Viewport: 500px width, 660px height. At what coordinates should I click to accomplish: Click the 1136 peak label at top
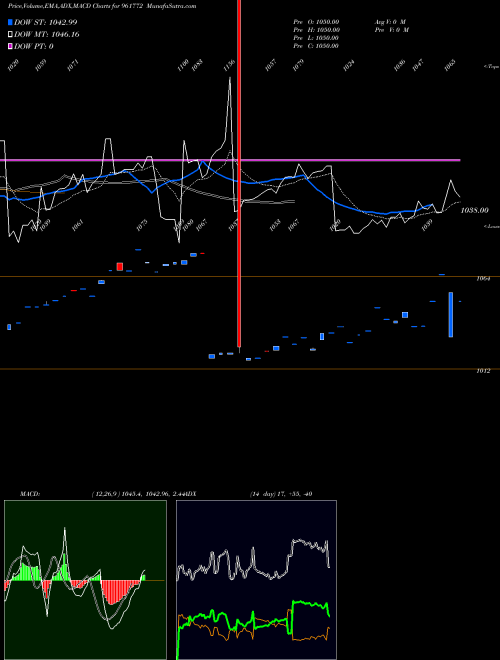click(229, 65)
